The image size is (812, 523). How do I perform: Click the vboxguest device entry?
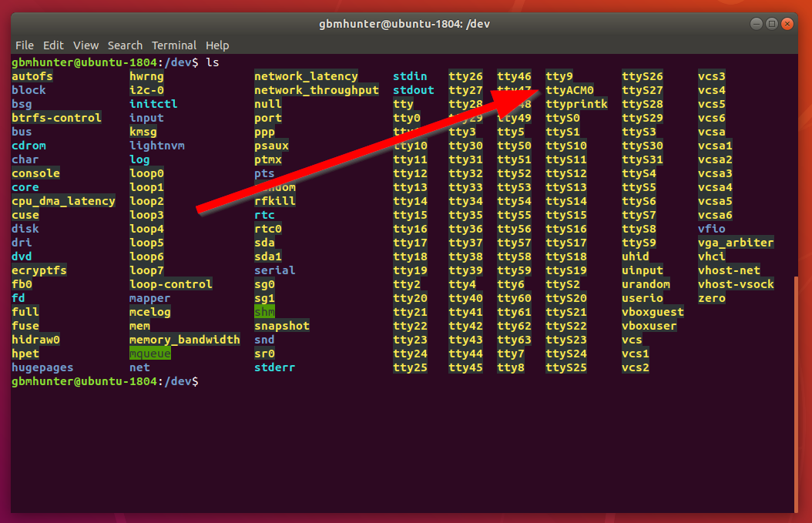point(653,312)
